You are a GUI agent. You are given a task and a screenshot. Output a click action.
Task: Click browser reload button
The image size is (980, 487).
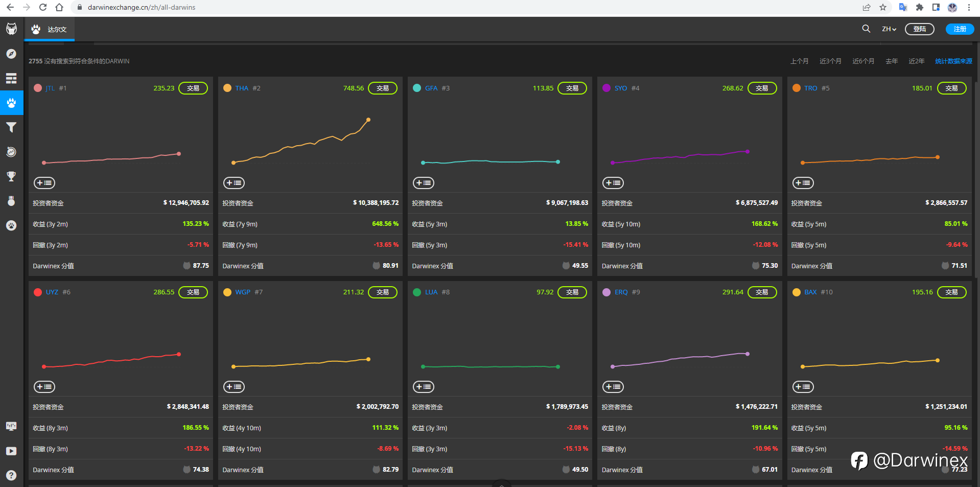(x=43, y=7)
